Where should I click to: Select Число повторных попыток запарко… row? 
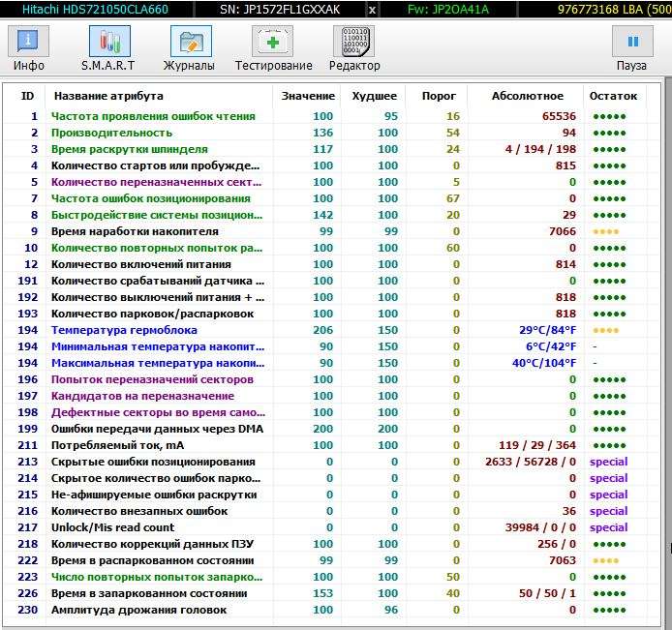click(330, 577)
